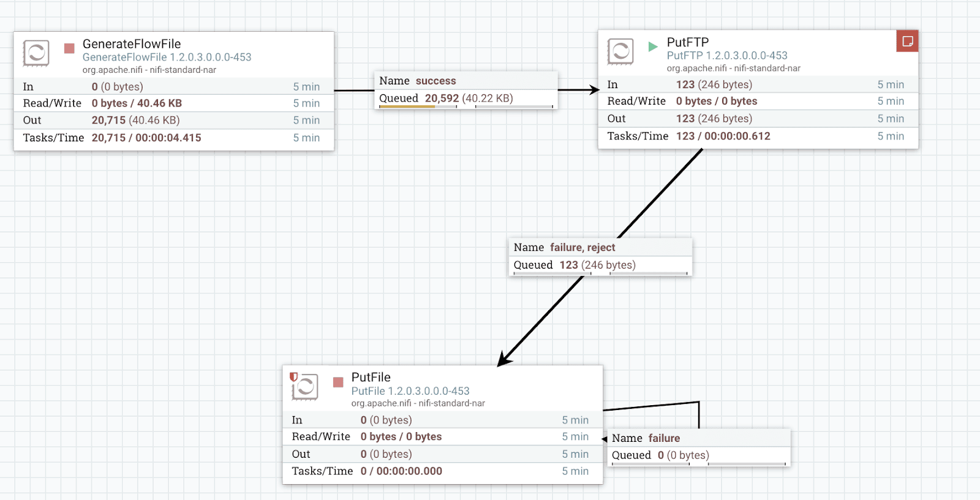This screenshot has height=500, width=980.
Task: Select the success connection name label
Action: point(435,81)
